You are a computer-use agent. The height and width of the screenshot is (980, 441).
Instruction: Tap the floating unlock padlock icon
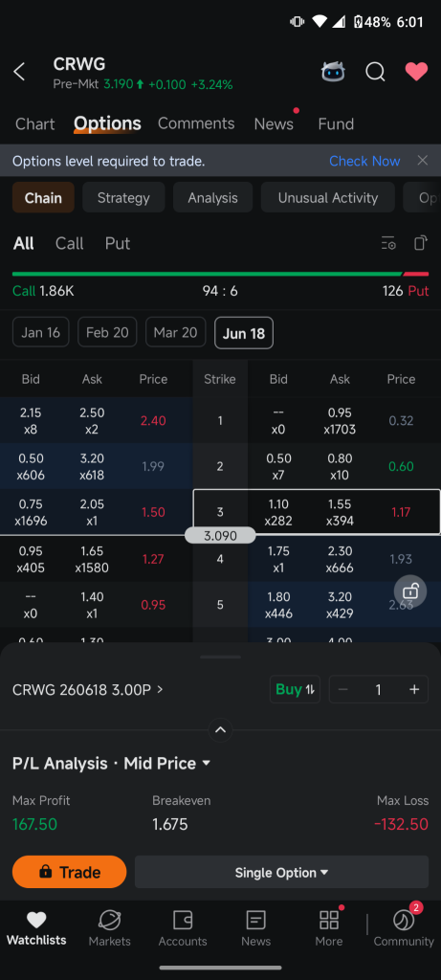pyautogui.click(x=410, y=590)
